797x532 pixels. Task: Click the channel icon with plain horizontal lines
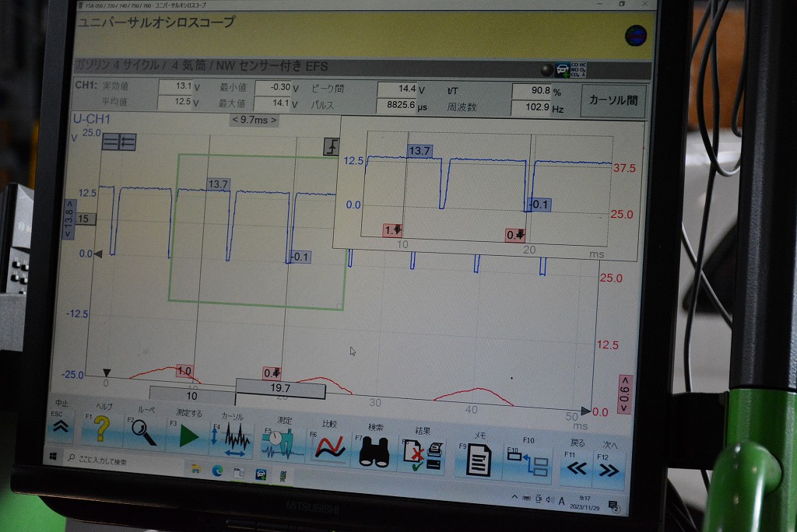(110, 142)
